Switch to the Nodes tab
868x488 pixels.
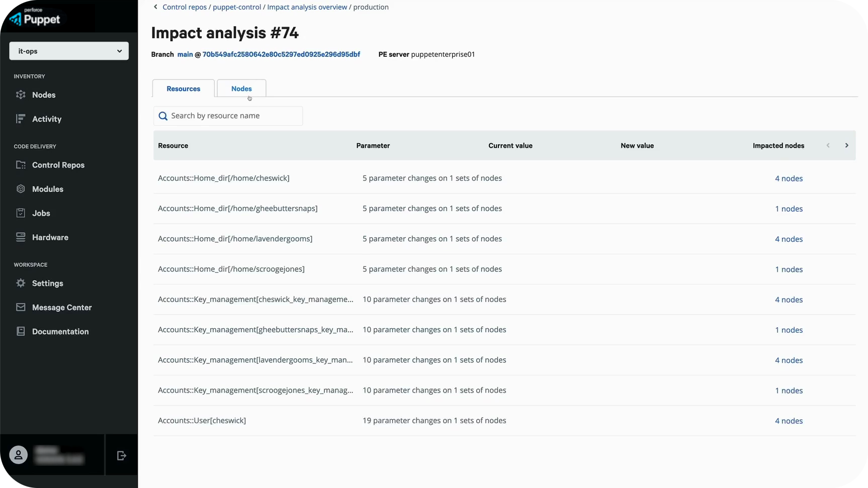click(241, 88)
